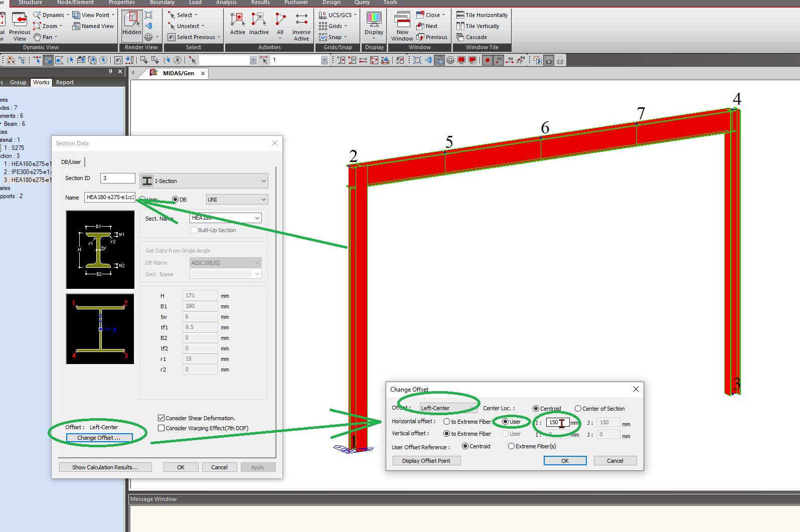This screenshot has height=532, width=800.
Task: Open Offset Left-Center dropdown
Action: (x=449, y=408)
